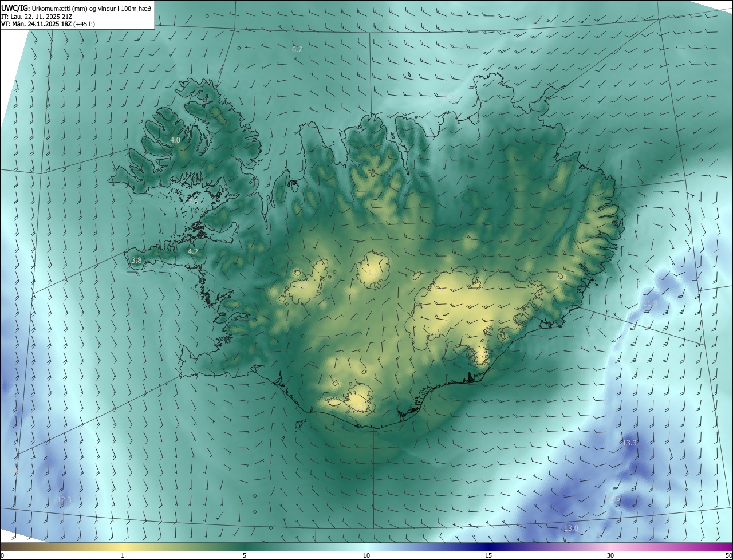
Task: Click the 13.3 value label on the map
Action: click(x=629, y=443)
